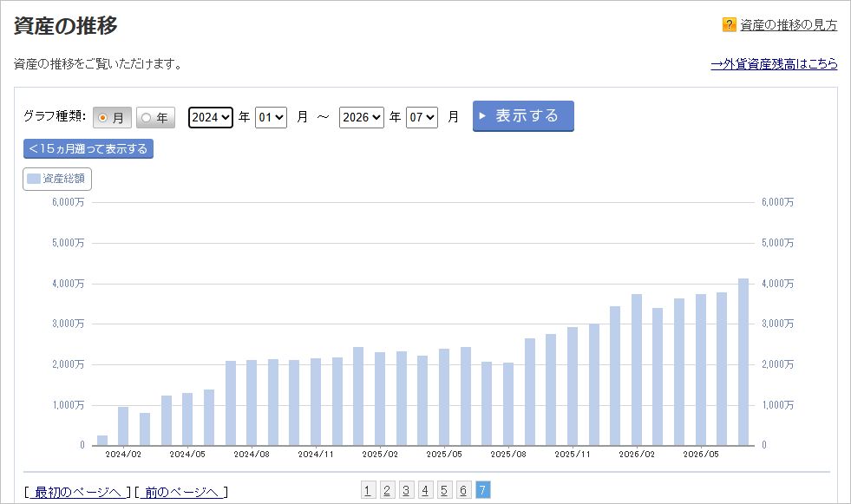Click the yellow question mark help icon

pyautogui.click(x=729, y=24)
